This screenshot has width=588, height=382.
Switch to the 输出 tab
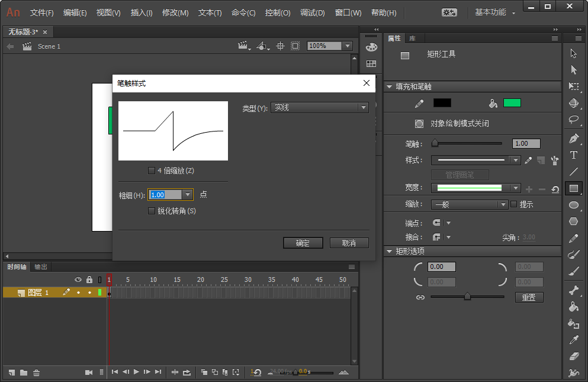coord(40,267)
